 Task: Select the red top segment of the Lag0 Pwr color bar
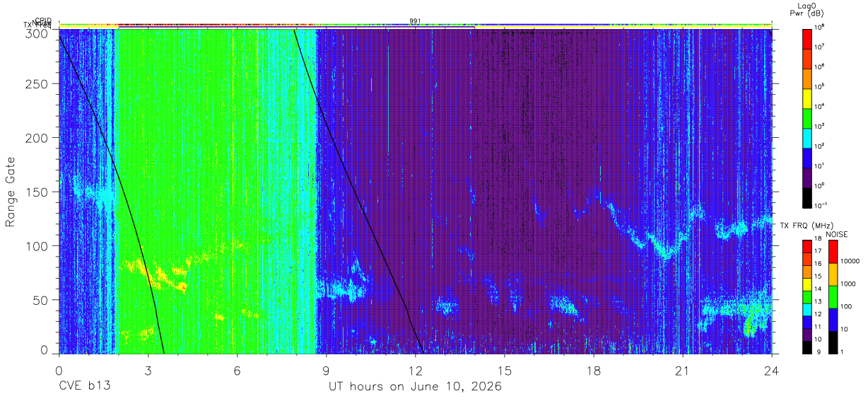click(806, 38)
